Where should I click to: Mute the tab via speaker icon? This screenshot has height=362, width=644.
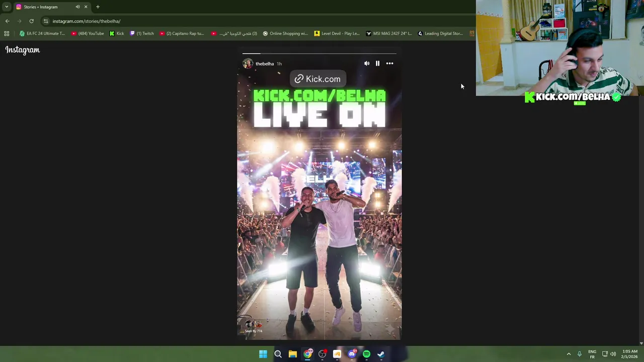77,7
